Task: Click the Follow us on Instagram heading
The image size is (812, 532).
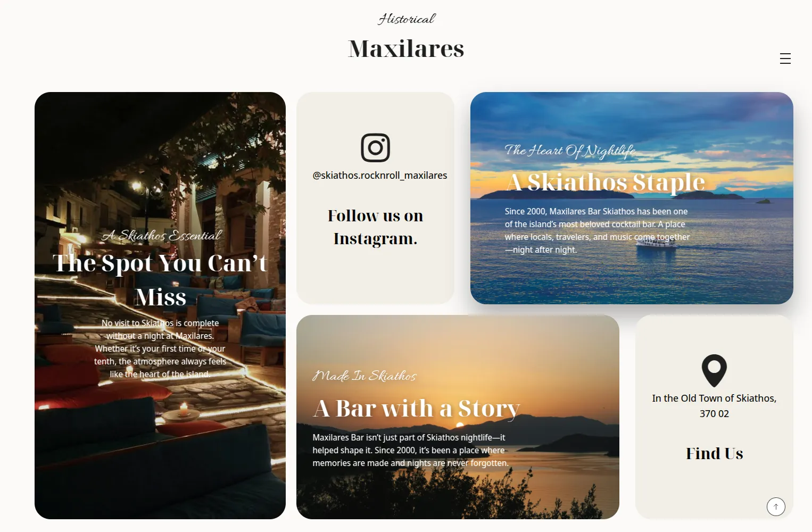Action: tap(375, 227)
